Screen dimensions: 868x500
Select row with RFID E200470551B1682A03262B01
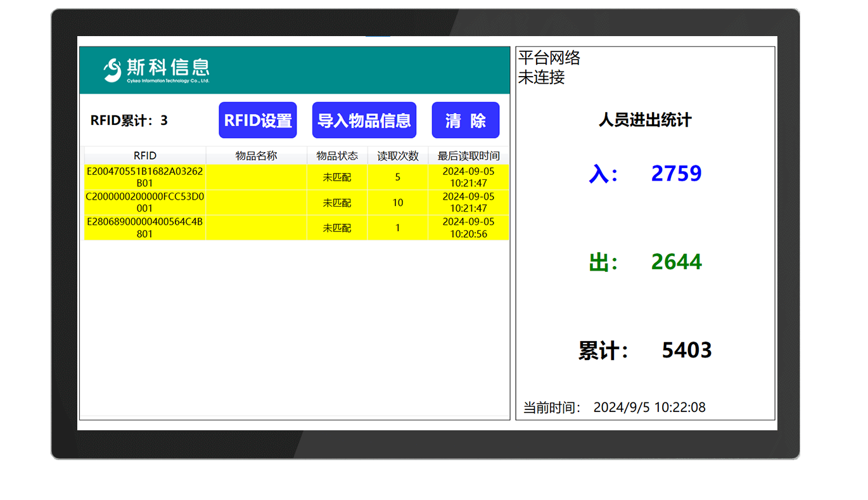pos(144,177)
